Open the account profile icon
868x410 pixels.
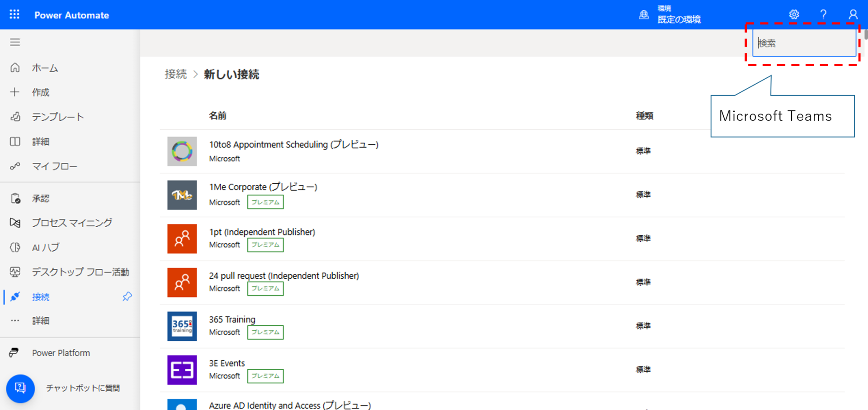point(853,14)
